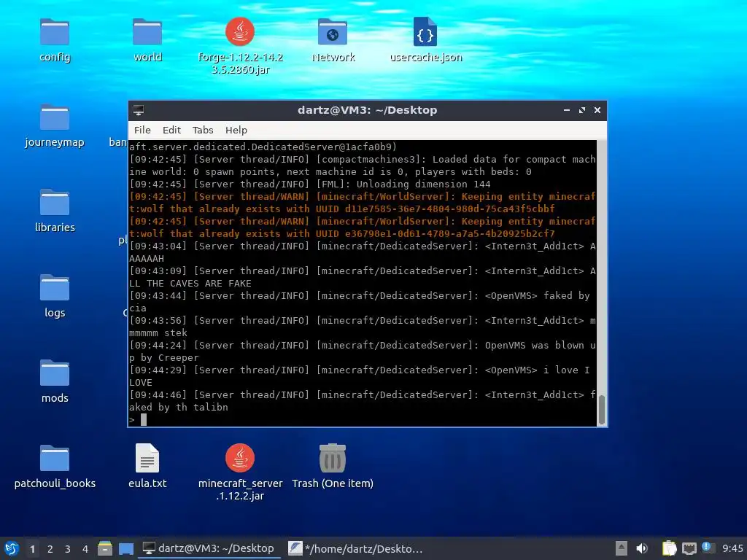Click the terminal command prompt line
Screen dimensions: 747x560
(x=362, y=419)
